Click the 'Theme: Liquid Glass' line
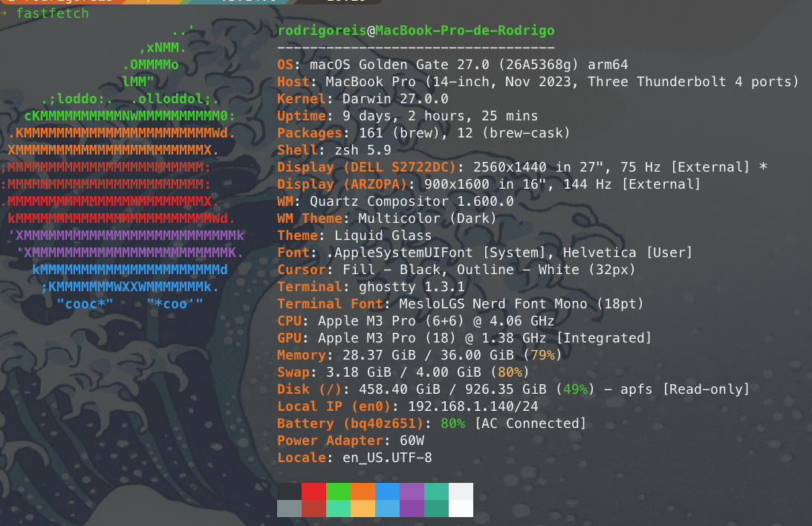 pyautogui.click(x=354, y=236)
